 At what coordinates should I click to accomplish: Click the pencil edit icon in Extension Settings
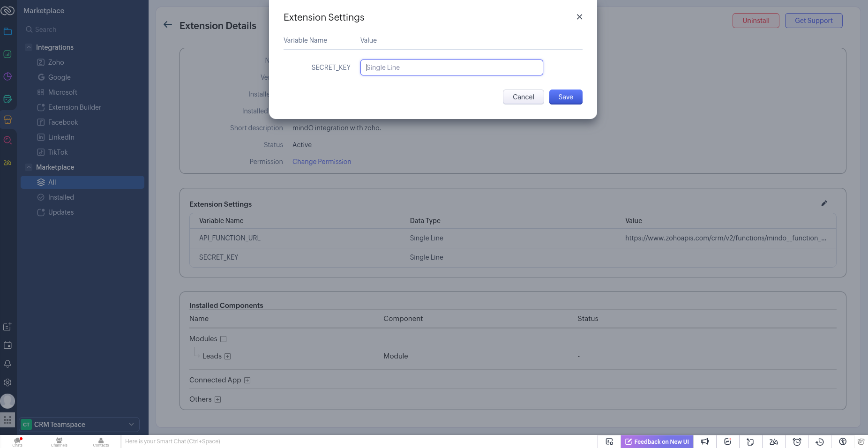click(x=824, y=203)
